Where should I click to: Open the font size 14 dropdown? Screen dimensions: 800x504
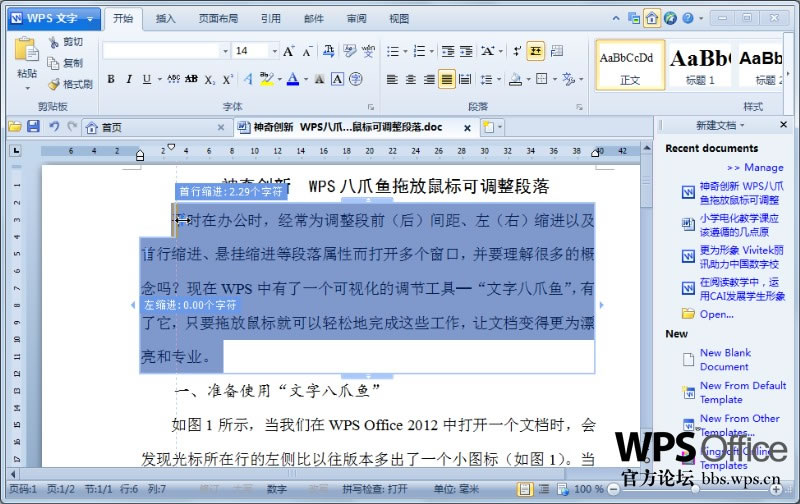274,51
